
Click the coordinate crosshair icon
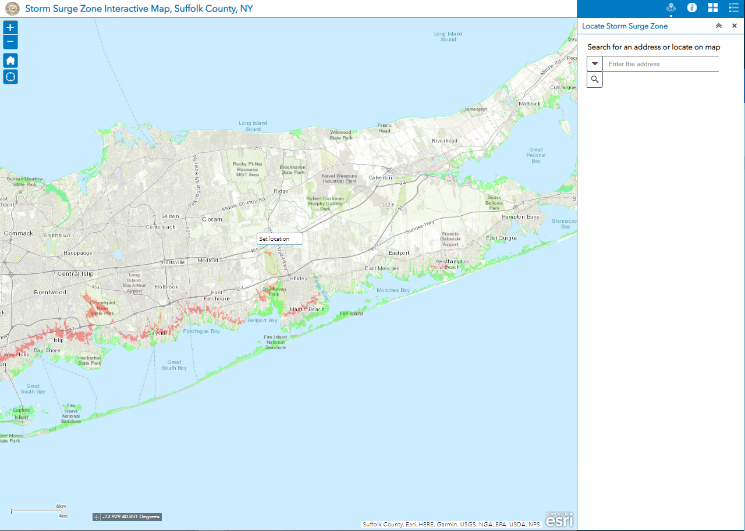pos(96,517)
